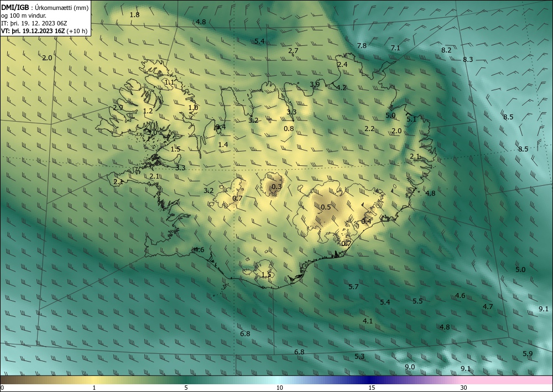Click the 0 tick label on the color scale
The height and width of the screenshot is (392, 553).
click(x=2, y=388)
